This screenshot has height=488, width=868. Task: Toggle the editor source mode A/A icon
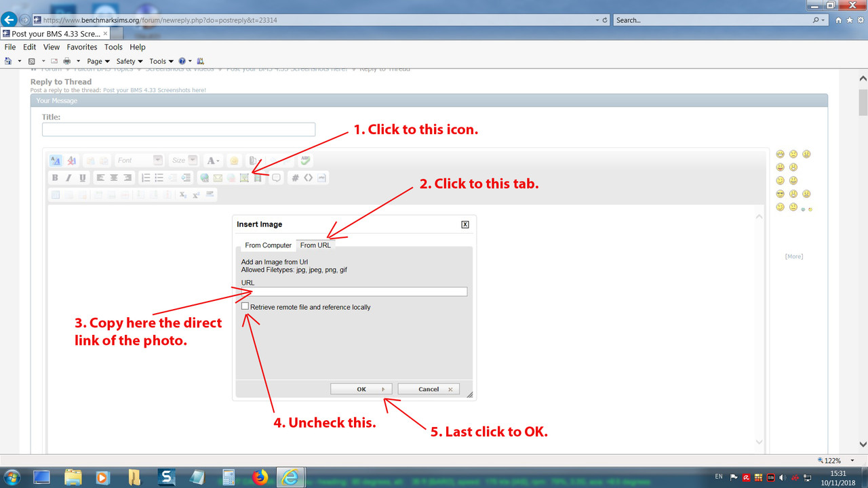(56, 161)
